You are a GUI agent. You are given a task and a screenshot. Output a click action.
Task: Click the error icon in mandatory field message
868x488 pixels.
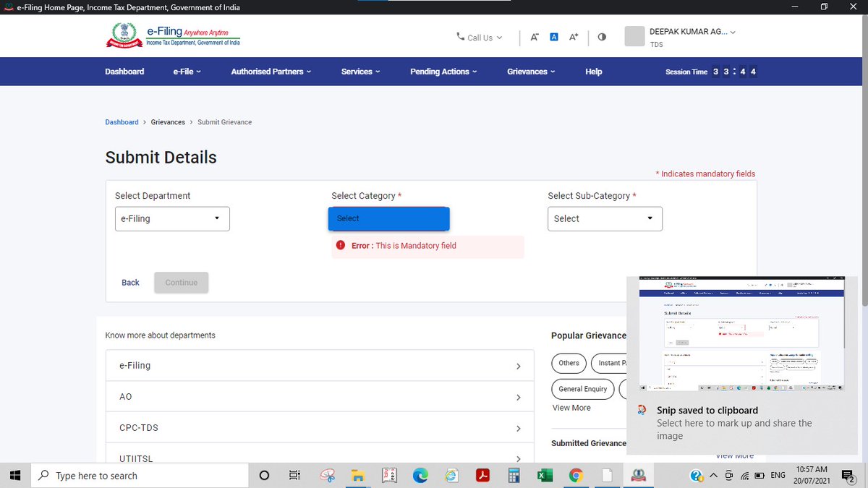(341, 246)
